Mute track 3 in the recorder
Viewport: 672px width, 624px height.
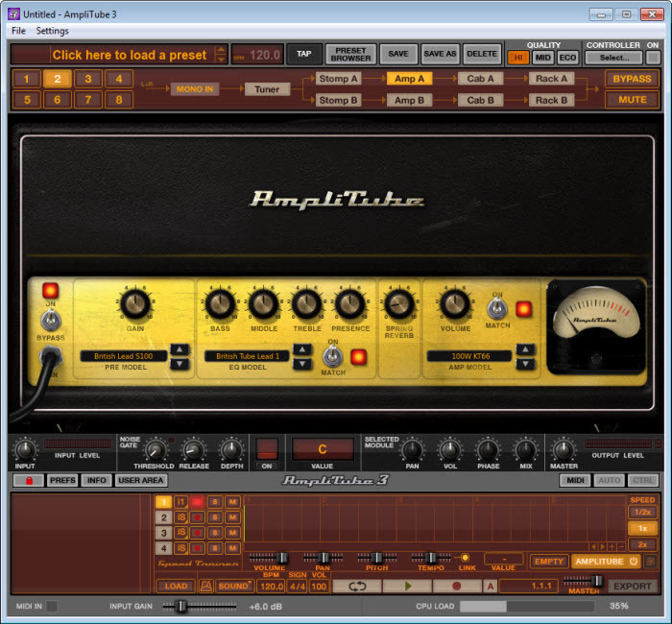pyautogui.click(x=232, y=533)
